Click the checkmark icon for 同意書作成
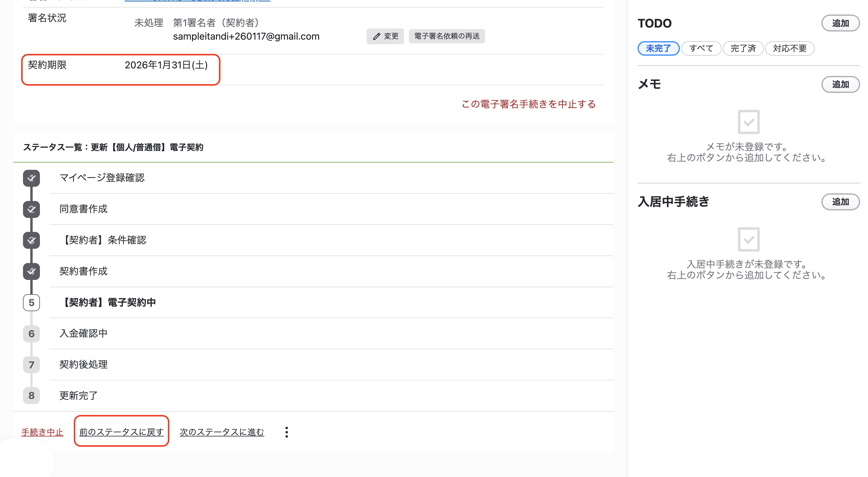This screenshot has width=868, height=477. click(31, 209)
